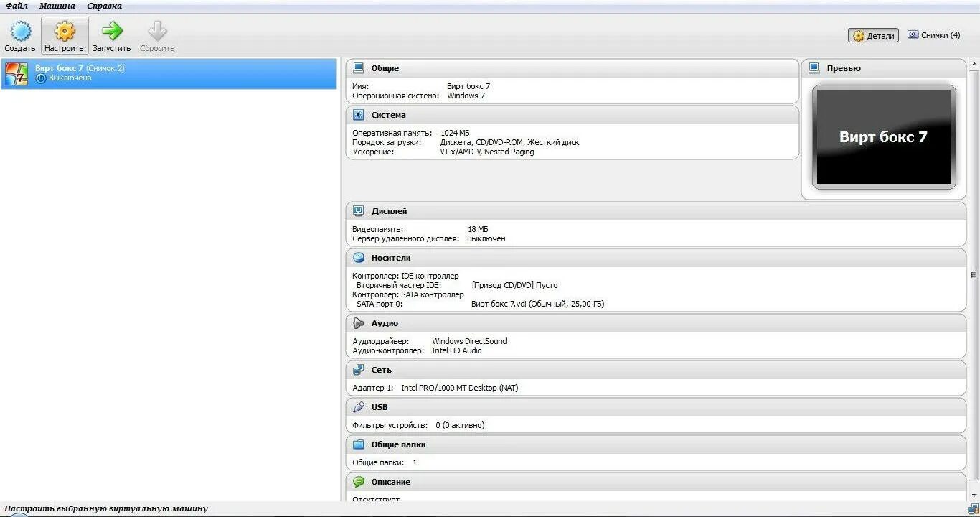Click the Общие section monitor icon
Screen dimensions: 980x517
click(359, 68)
